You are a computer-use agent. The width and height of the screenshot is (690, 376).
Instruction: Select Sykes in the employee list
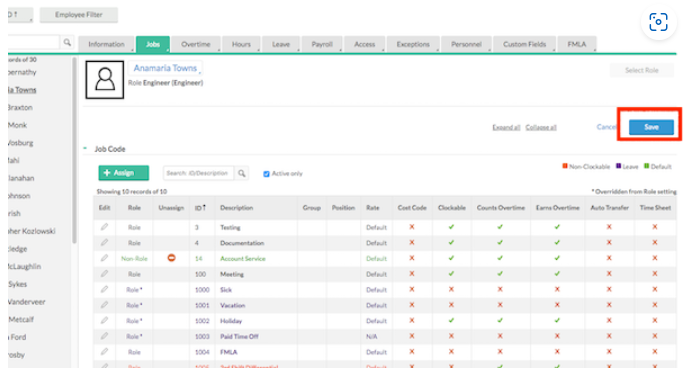click(18, 284)
